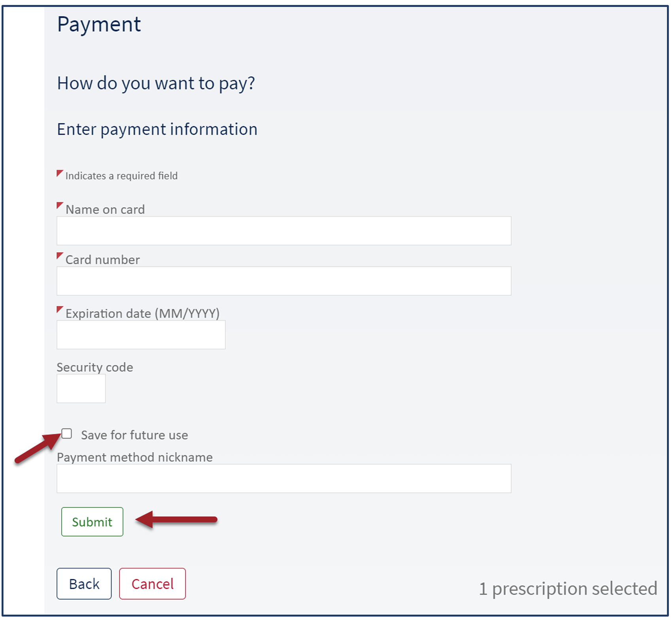The height and width of the screenshot is (620, 672).
Task: Go back using the Back button
Action: click(84, 584)
